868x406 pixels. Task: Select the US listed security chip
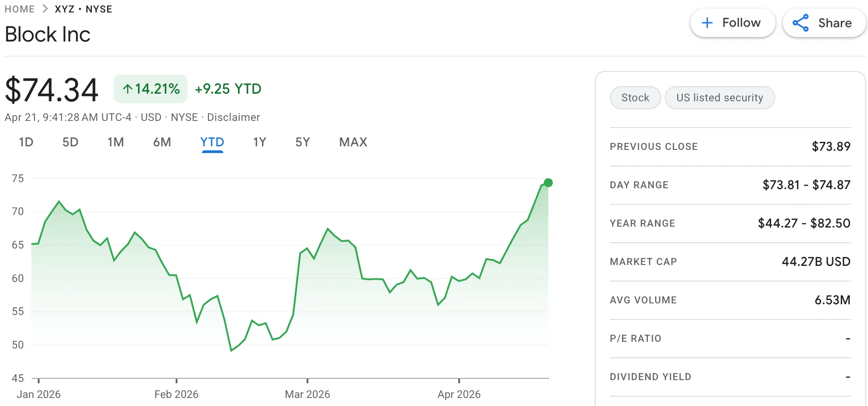[x=720, y=97]
